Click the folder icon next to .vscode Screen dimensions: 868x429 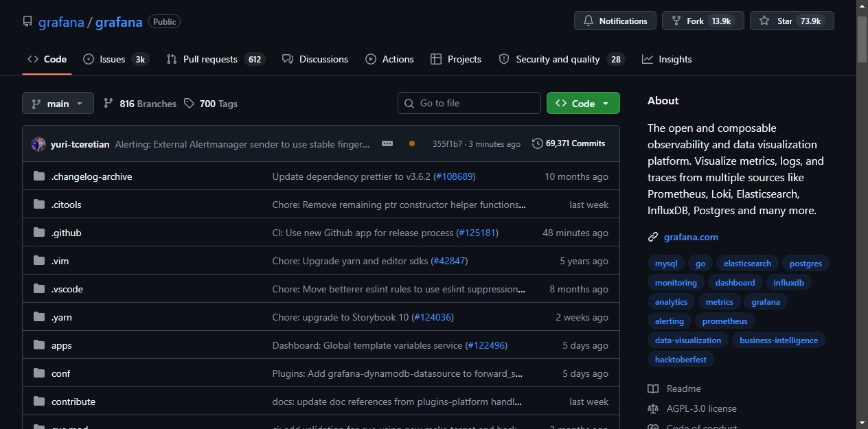[39, 289]
